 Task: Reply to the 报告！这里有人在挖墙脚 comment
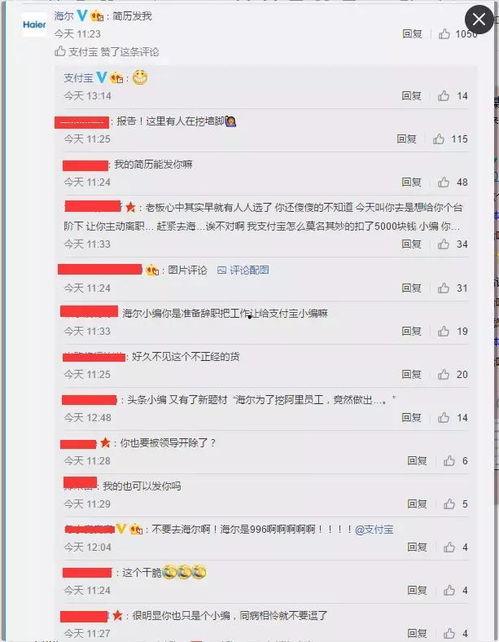click(406, 139)
